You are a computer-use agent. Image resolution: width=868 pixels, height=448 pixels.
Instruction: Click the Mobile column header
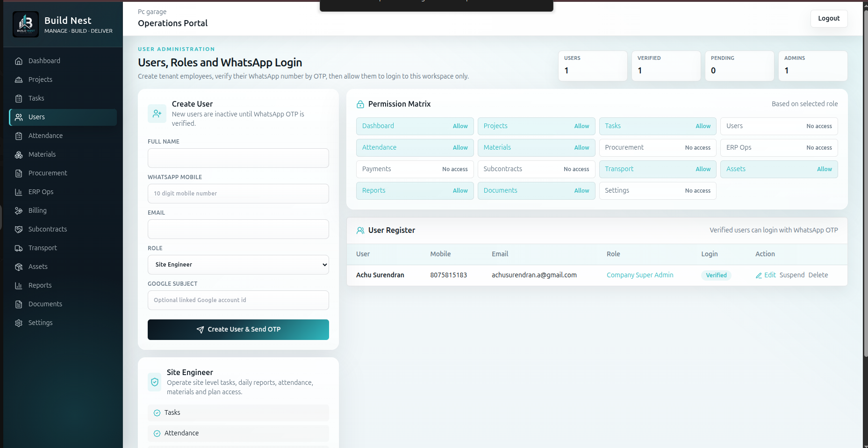[440, 254]
